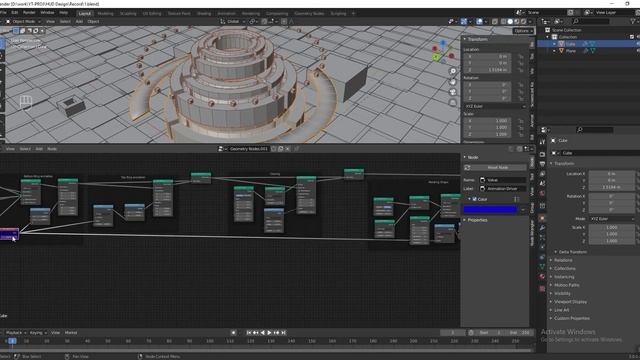Open the File menu

[3, 13]
